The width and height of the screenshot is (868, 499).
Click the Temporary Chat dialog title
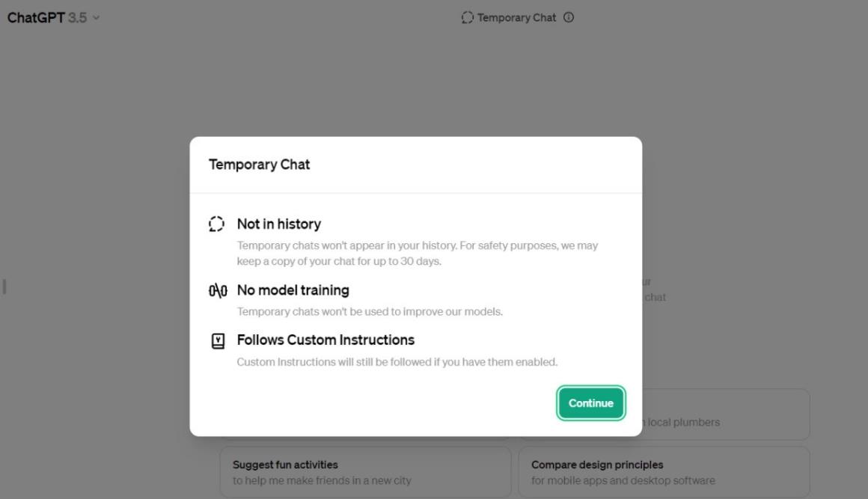click(259, 165)
